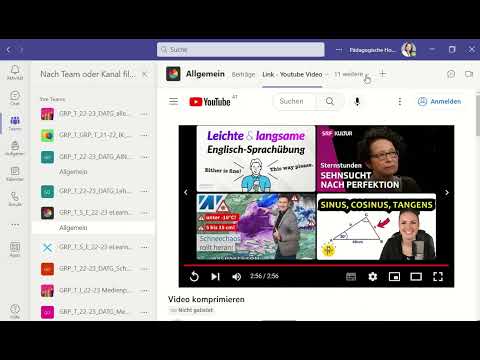Focus the YouTube Suchen field
Image resolution: width=480 pixels, height=360 pixels.
(294, 101)
